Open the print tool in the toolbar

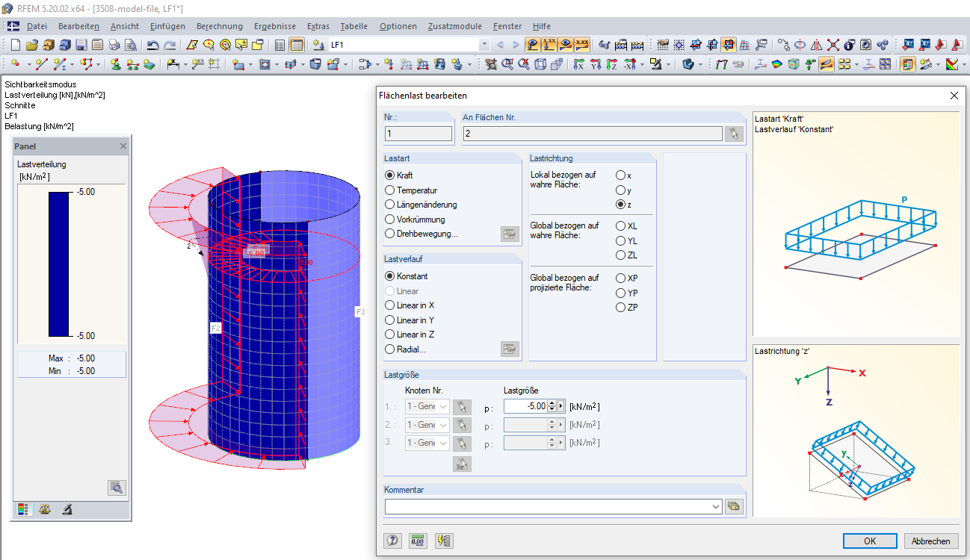(x=114, y=44)
